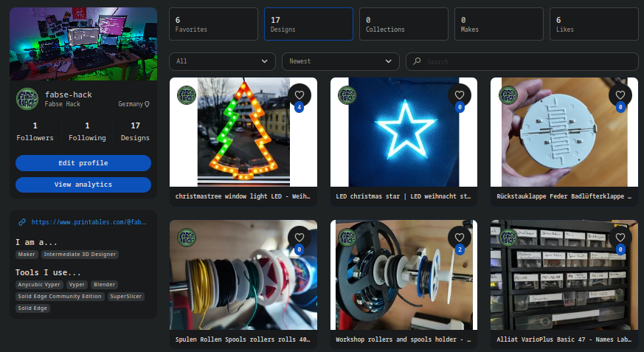Switch to the 0 Collections tab
Viewport: 644px width, 352px height.
[404, 24]
